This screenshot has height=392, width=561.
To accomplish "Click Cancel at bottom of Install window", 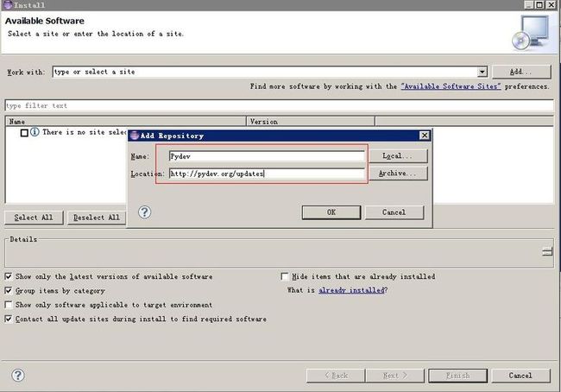I will click(x=520, y=376).
